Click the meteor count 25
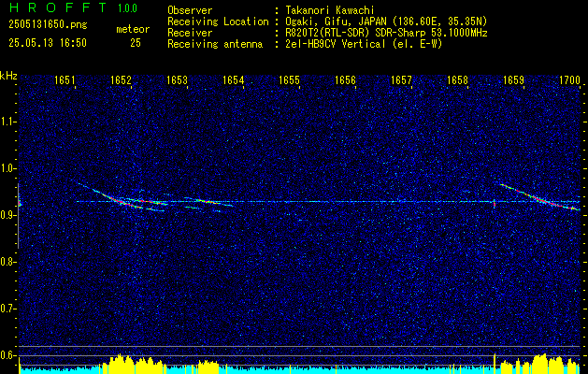588x374 pixels. point(136,43)
